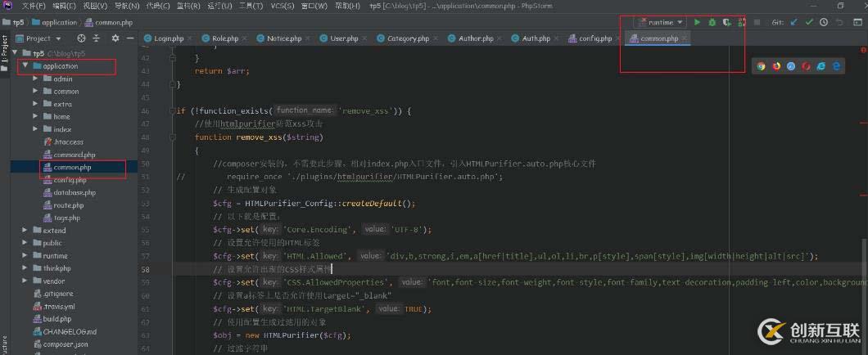Select tags.php in project tree
This screenshot has height=355, width=868.
point(67,218)
